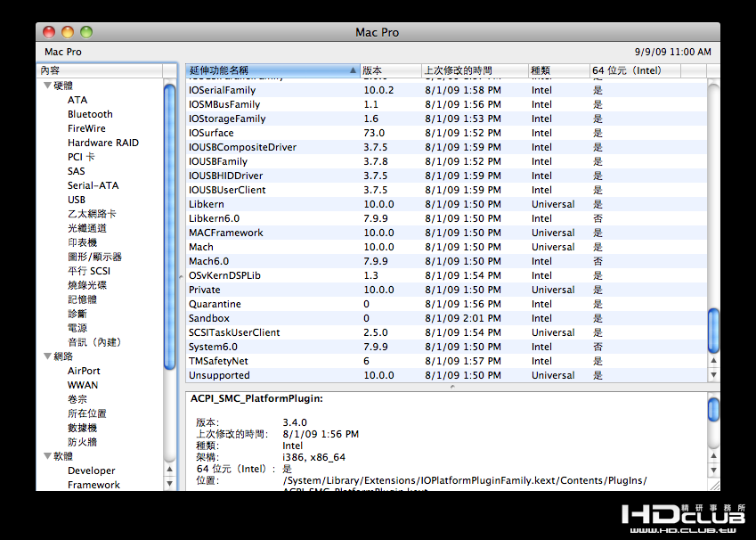Image resolution: width=756 pixels, height=540 pixels.
Task: Select 光纖通道 entry
Action: (x=86, y=228)
